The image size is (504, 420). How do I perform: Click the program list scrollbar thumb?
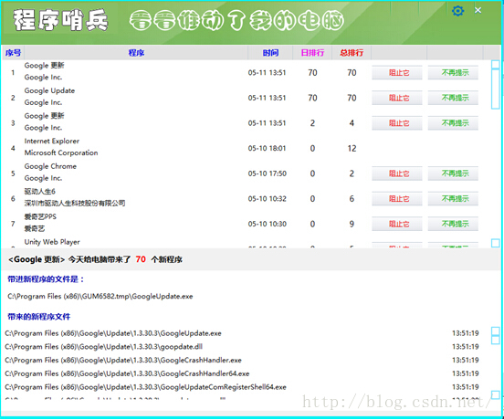point(495,89)
